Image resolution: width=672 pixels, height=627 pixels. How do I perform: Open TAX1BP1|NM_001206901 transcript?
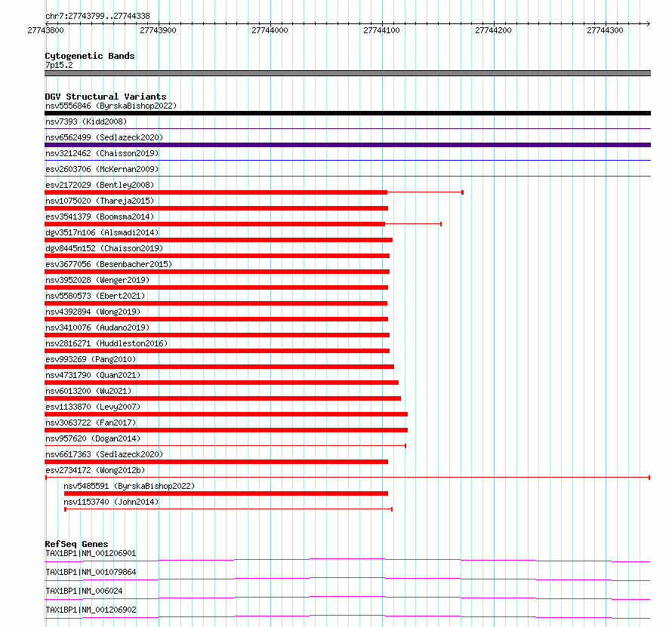[91, 553]
